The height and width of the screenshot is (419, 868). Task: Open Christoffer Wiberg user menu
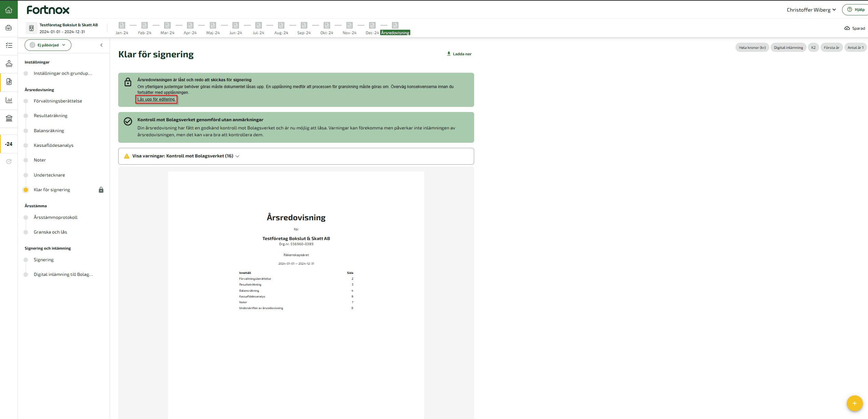click(x=811, y=10)
